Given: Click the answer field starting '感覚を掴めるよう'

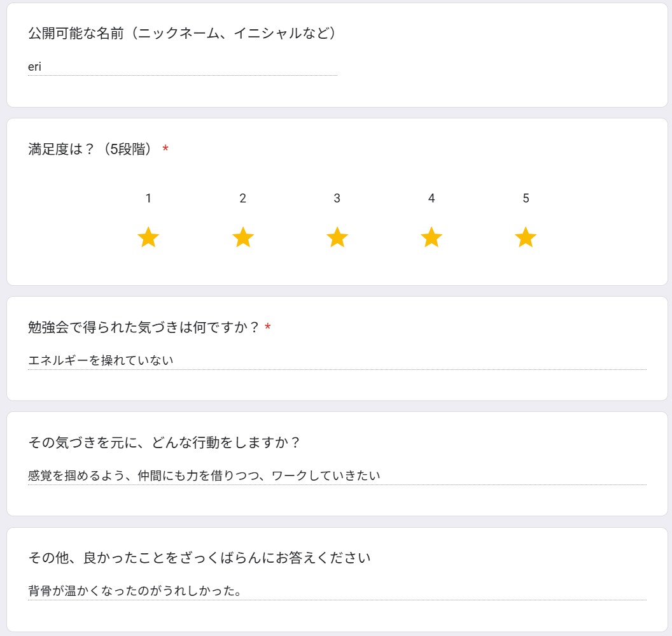Looking at the screenshot, I should coord(337,476).
